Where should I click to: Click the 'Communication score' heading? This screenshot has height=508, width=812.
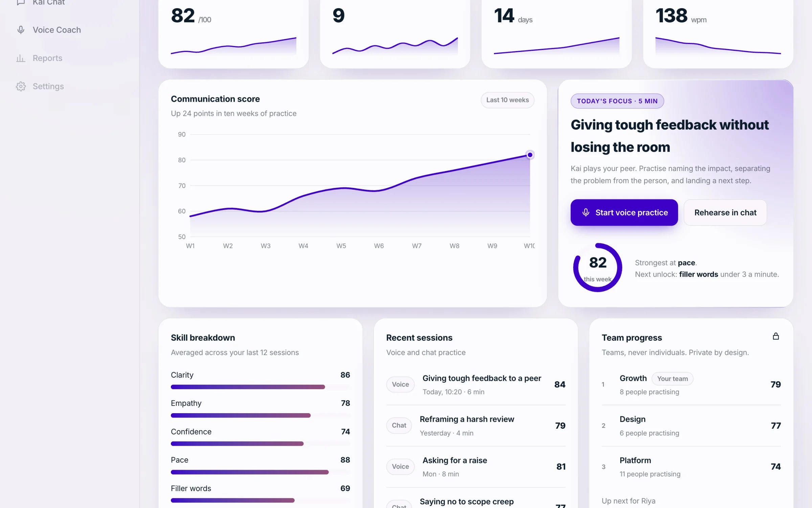click(215, 99)
